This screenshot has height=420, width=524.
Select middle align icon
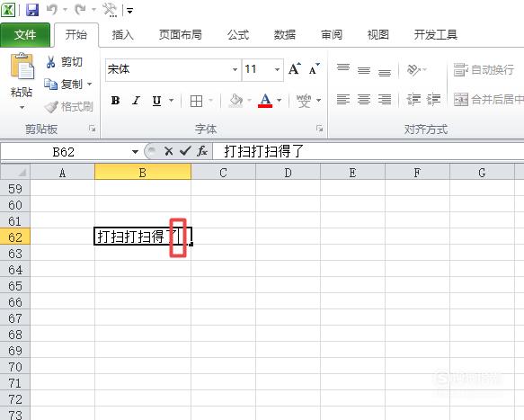[364, 69]
